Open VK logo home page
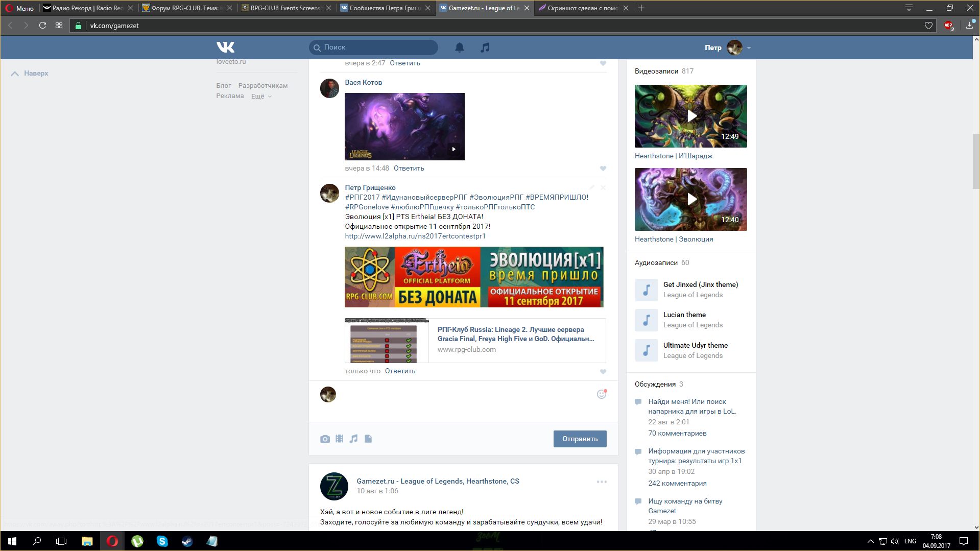Image resolution: width=980 pixels, height=551 pixels. click(x=225, y=47)
